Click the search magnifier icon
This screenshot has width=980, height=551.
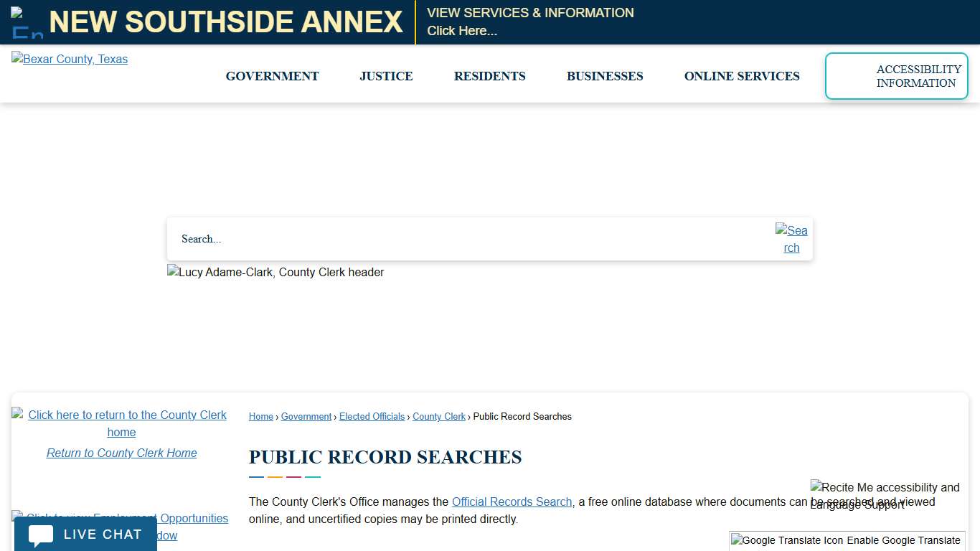click(791, 239)
